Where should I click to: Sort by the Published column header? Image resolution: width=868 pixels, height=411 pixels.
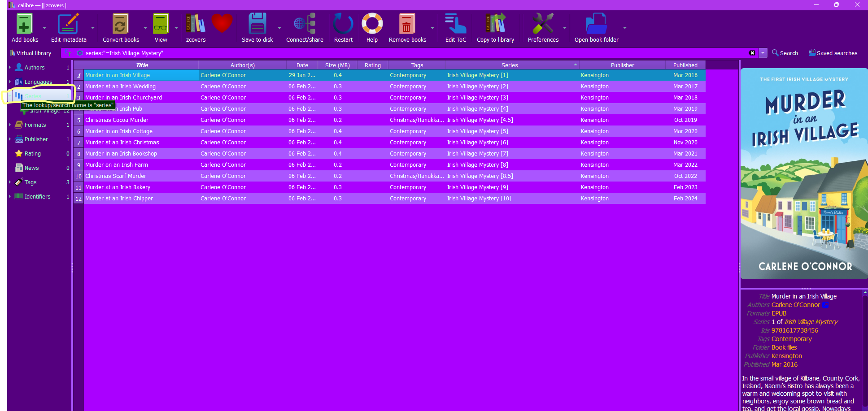coord(685,65)
